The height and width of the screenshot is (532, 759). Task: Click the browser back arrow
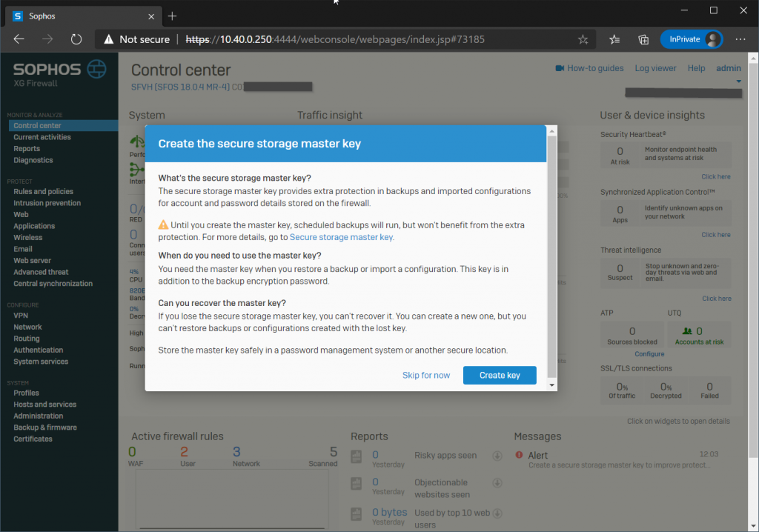(x=19, y=39)
